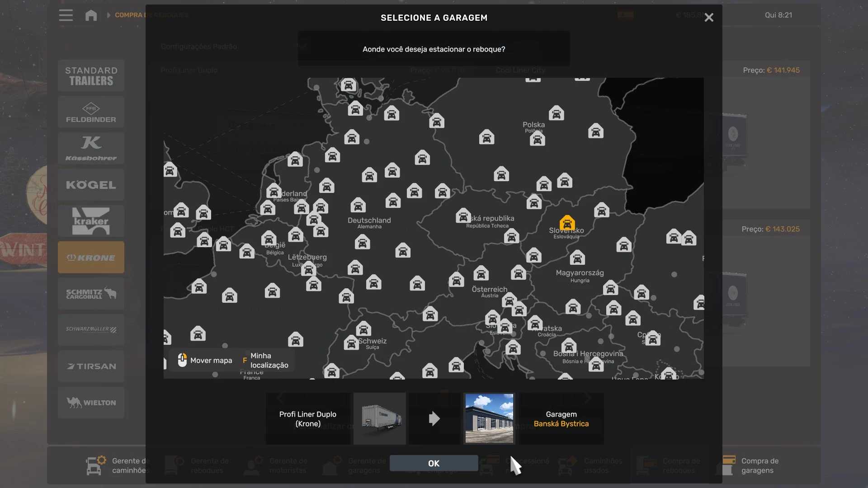868x488 pixels.
Task: Close the garage selection dialog
Action: (x=708, y=18)
